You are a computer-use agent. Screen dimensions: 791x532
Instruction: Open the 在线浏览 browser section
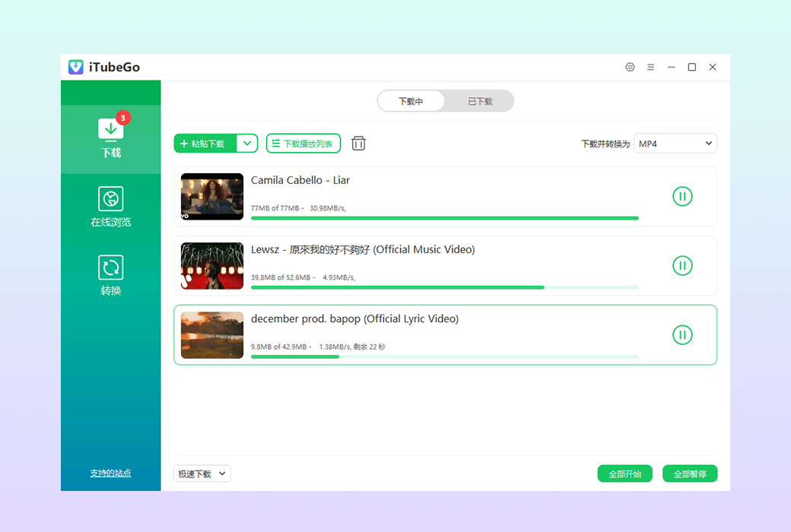[110, 207]
